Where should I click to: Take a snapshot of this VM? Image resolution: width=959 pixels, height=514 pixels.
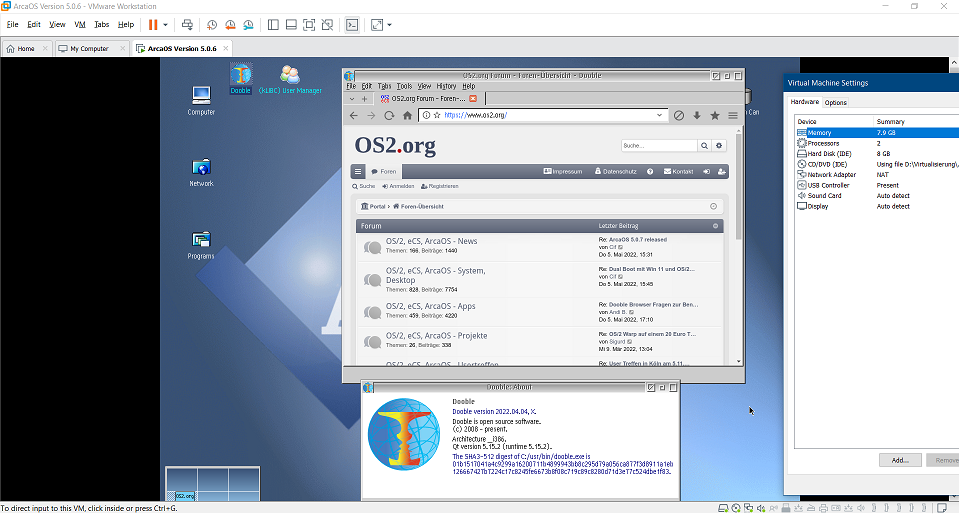212,24
